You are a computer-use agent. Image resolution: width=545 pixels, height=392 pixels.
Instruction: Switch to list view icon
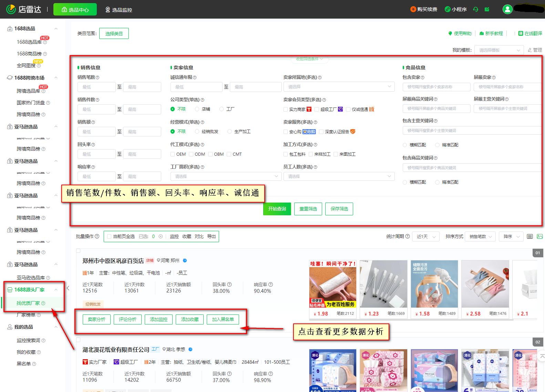coord(530,236)
